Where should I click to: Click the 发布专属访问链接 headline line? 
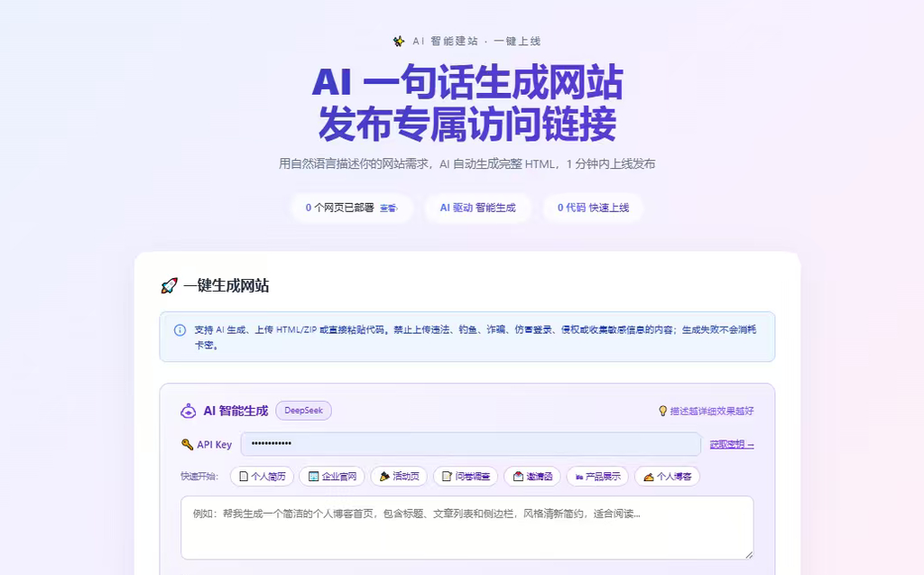[x=467, y=125]
